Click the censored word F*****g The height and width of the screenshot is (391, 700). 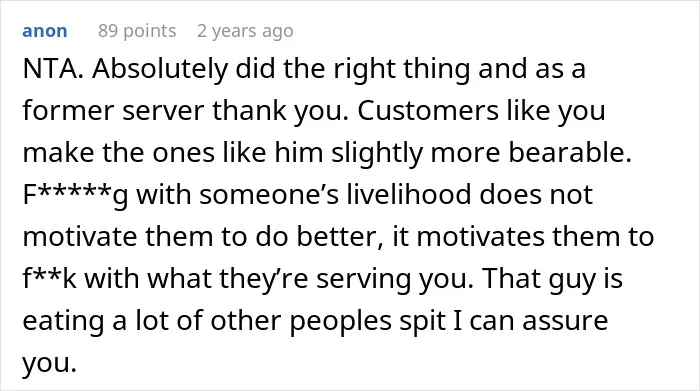pos(75,196)
